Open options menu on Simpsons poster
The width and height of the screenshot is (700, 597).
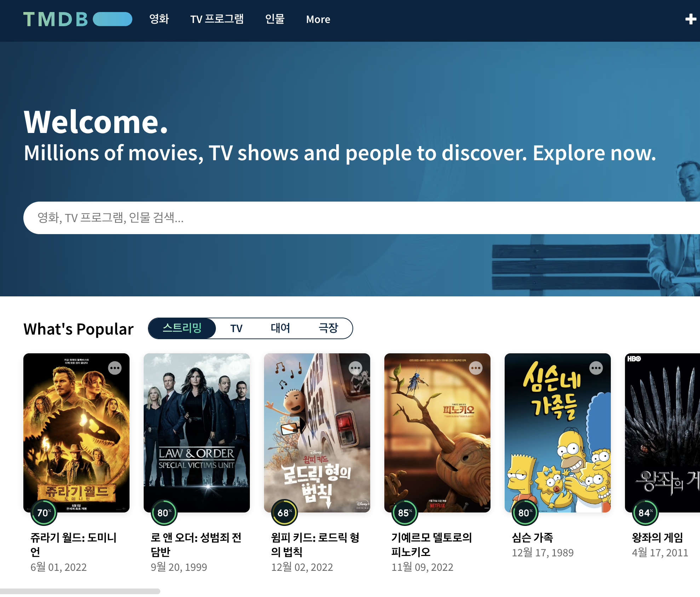pyautogui.click(x=596, y=368)
